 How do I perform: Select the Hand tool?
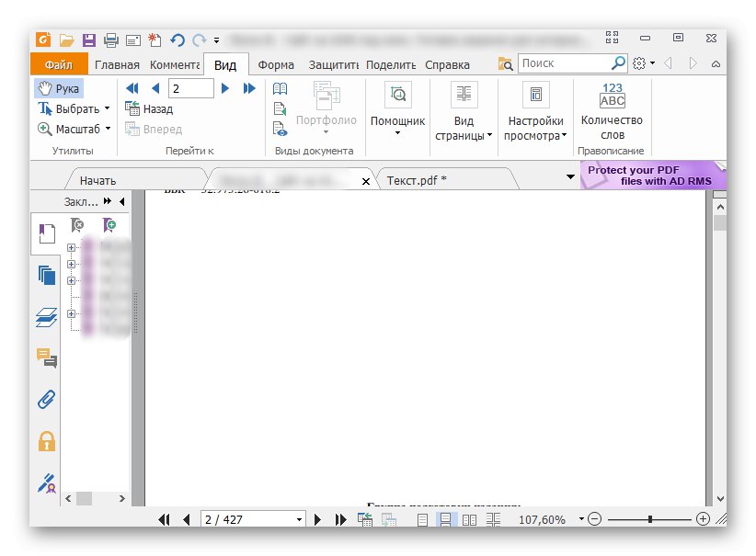59,88
